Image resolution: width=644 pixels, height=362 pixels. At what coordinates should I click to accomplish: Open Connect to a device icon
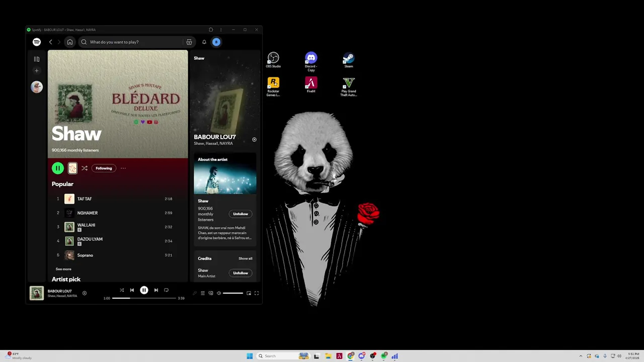coord(211,293)
